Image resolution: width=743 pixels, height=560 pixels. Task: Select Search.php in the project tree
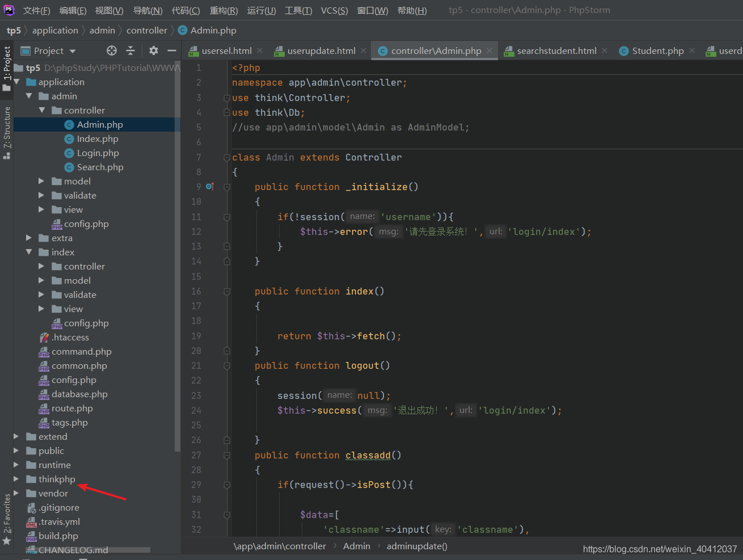tap(100, 167)
